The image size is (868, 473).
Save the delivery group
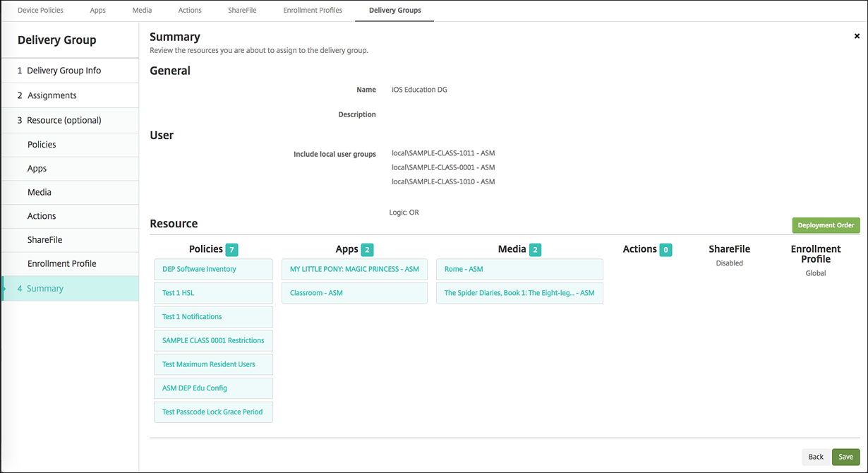[x=845, y=457]
